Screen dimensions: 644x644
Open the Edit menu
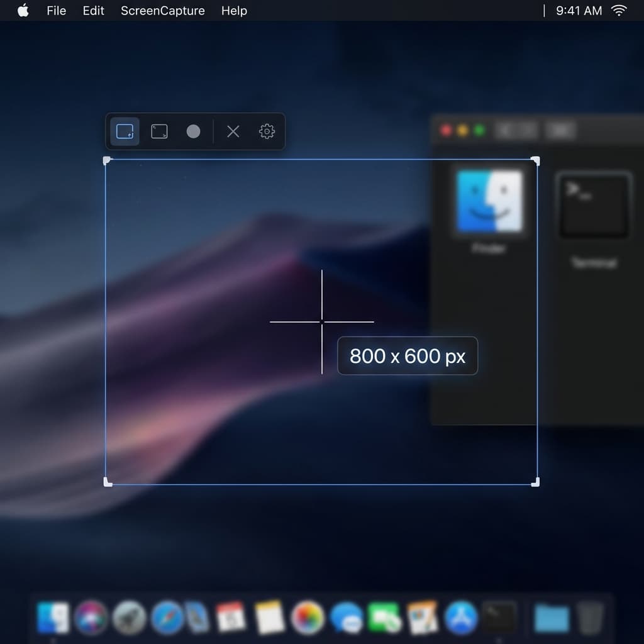[92, 10]
